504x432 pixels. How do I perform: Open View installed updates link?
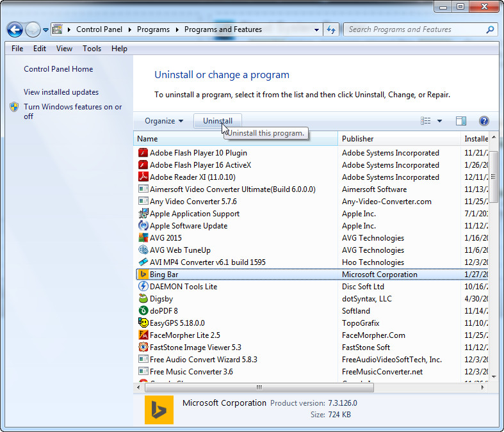pos(61,92)
